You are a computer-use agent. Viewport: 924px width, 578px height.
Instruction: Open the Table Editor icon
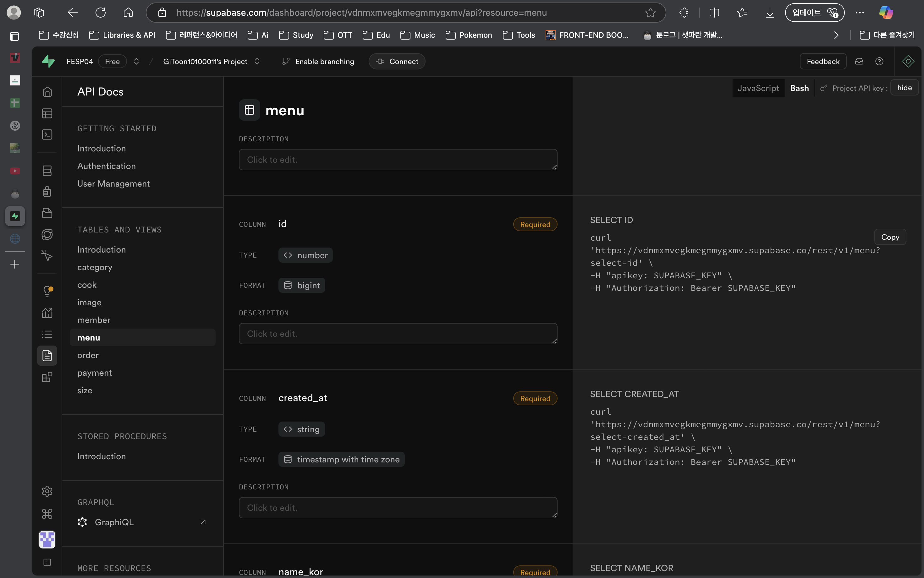click(47, 113)
